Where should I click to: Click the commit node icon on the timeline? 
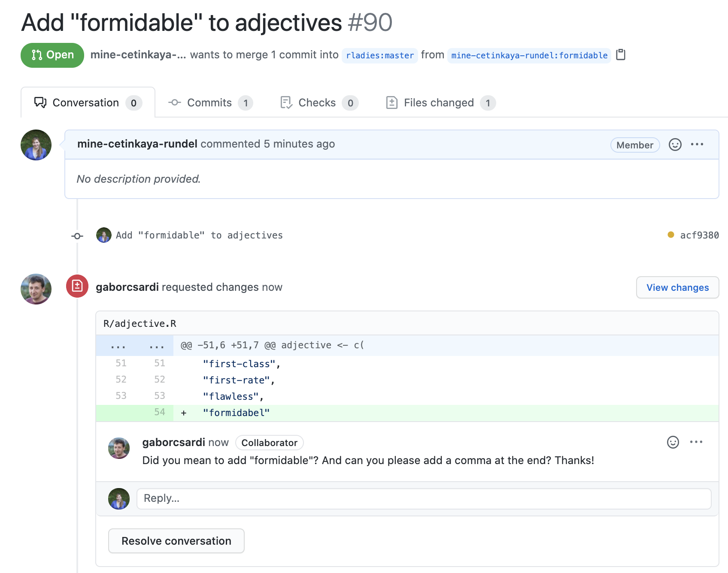(x=77, y=235)
